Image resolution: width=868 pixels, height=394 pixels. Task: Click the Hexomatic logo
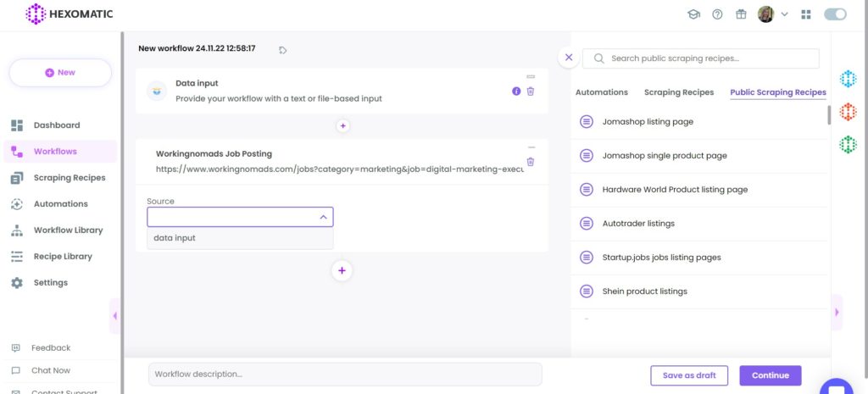pos(70,14)
